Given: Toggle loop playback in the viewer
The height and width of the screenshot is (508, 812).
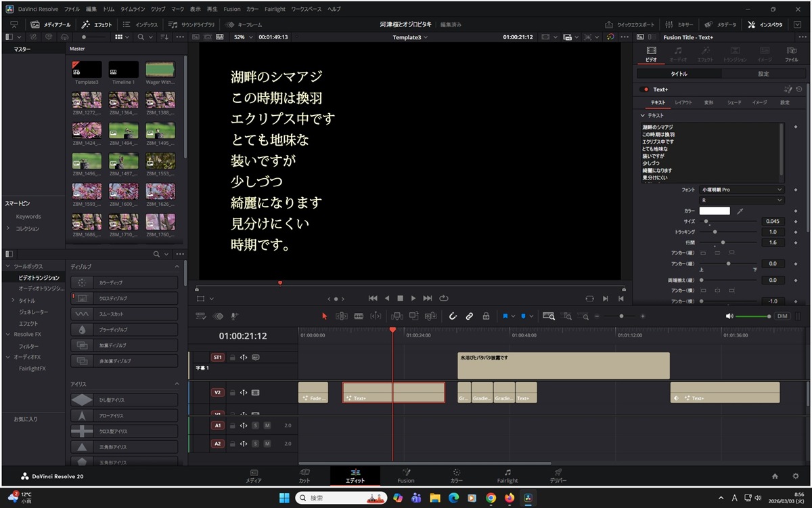Looking at the screenshot, I should [x=444, y=298].
